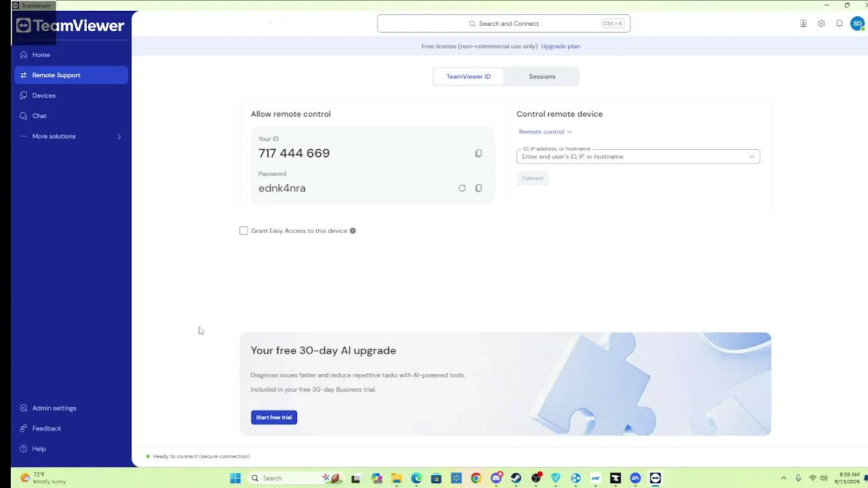
Task: Open the Walmart app from the taskbar
Action: [x=456, y=479]
